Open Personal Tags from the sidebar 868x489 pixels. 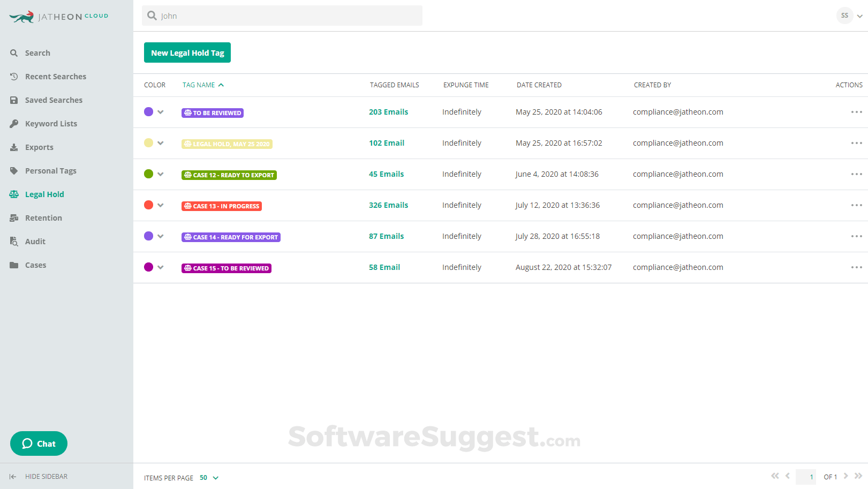[51, 170]
